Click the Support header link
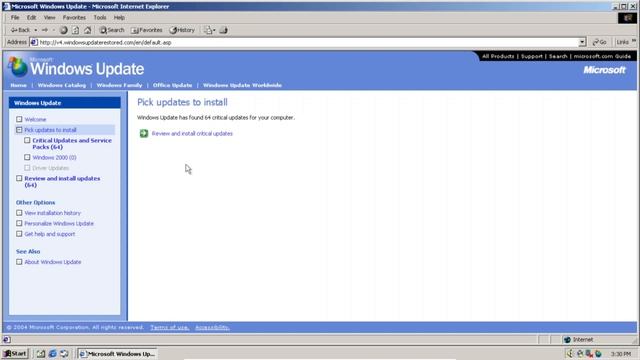Viewport: 640px width, 360px height. (531, 56)
